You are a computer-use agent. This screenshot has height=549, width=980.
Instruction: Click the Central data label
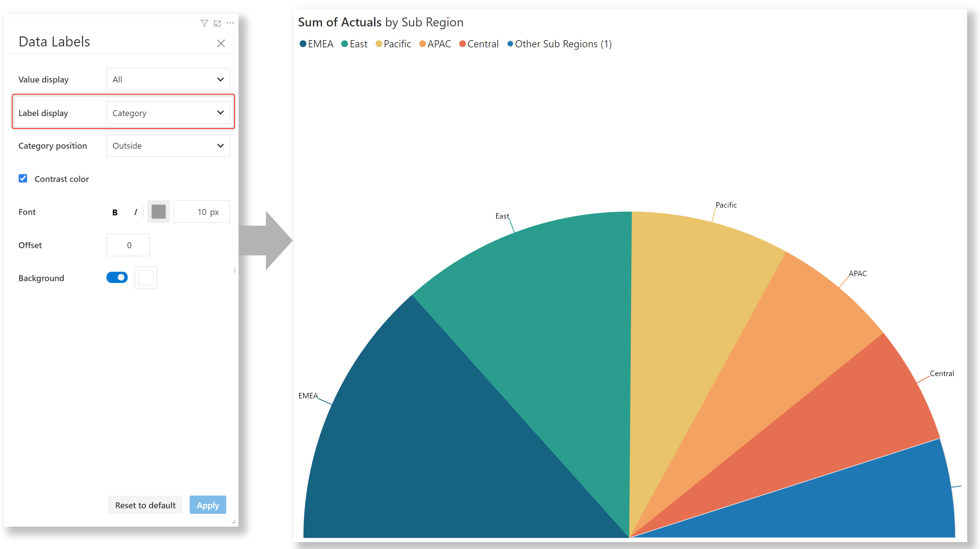[942, 373]
